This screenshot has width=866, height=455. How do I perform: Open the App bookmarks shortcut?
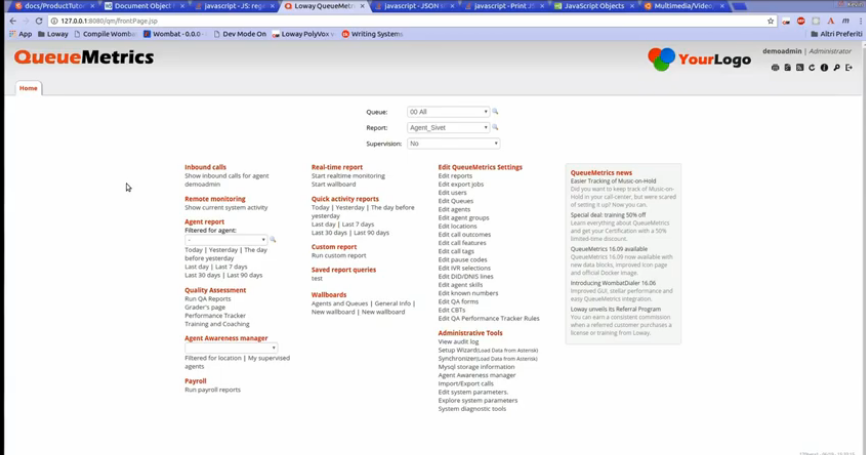pos(20,34)
